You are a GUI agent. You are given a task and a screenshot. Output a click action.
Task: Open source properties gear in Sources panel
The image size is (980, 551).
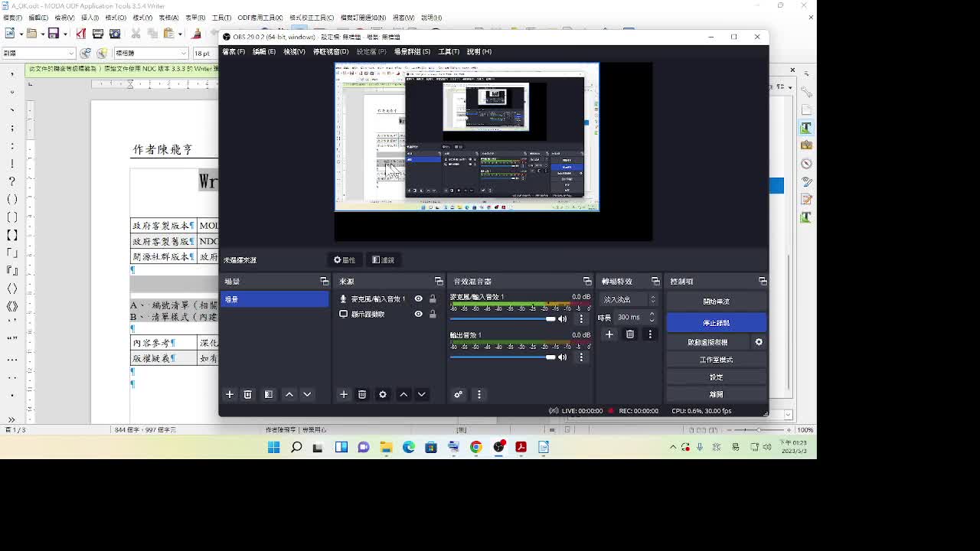click(x=383, y=394)
